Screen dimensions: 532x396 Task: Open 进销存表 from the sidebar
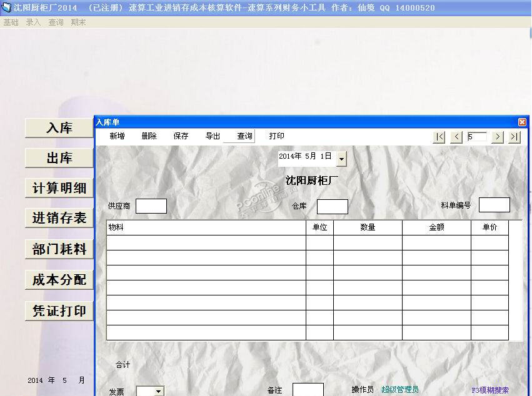(59, 218)
